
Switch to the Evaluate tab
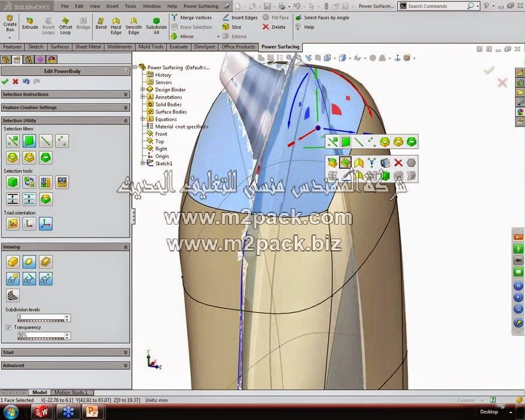pyautogui.click(x=178, y=47)
